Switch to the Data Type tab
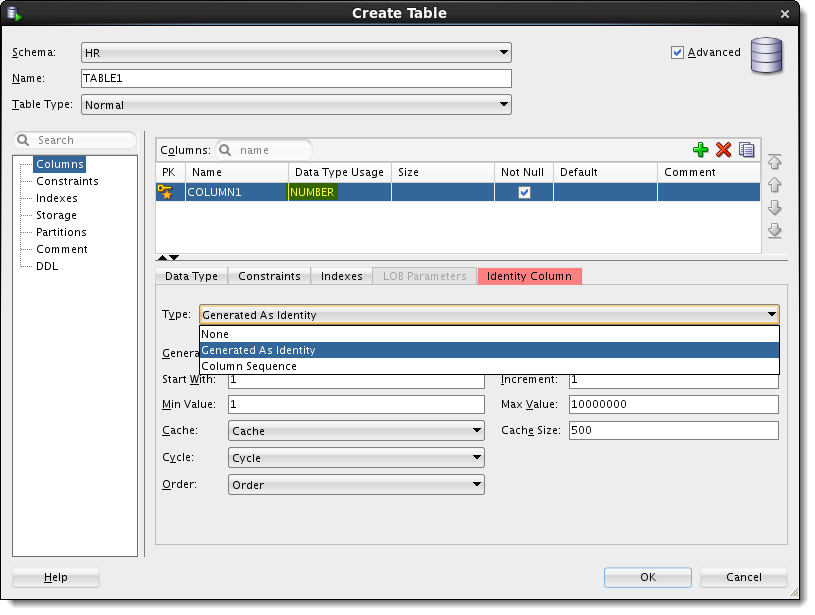This screenshot has height=615, width=815. (191, 276)
